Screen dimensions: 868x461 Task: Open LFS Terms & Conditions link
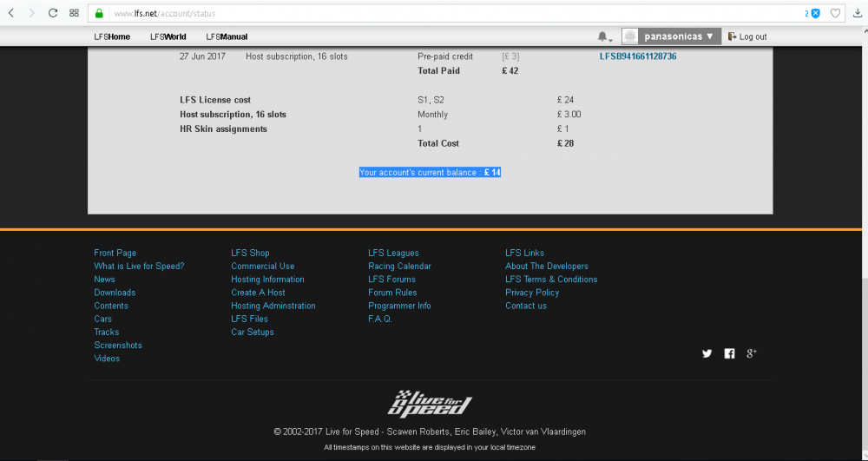pyautogui.click(x=551, y=280)
